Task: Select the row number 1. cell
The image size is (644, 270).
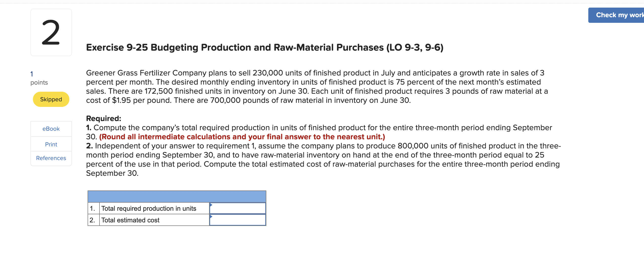Action: (93, 208)
